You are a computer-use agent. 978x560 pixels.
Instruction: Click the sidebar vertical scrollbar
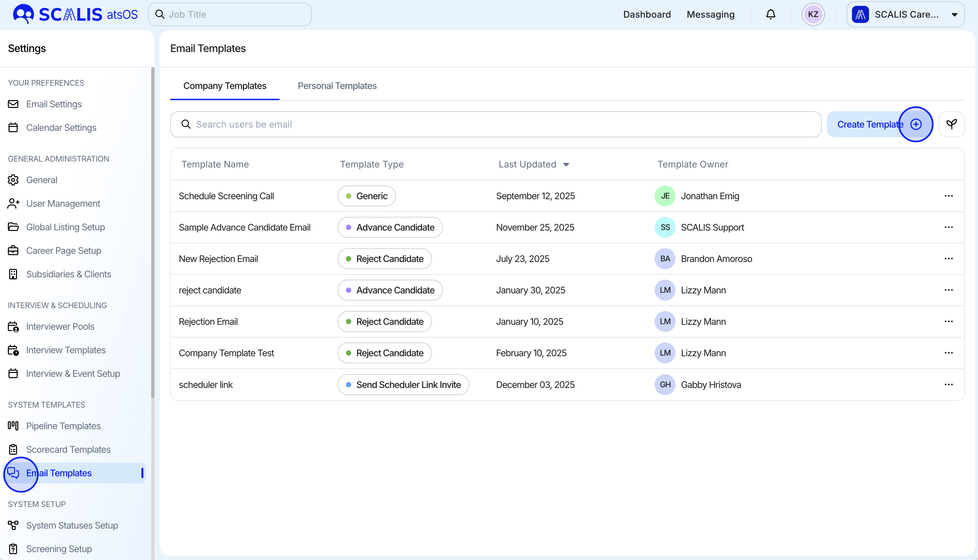[x=153, y=231]
